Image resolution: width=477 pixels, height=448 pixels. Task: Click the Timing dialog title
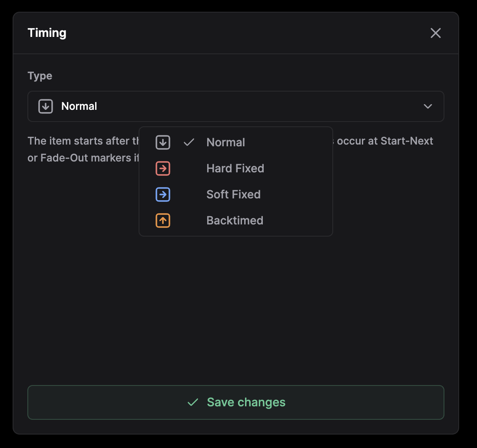[47, 33]
